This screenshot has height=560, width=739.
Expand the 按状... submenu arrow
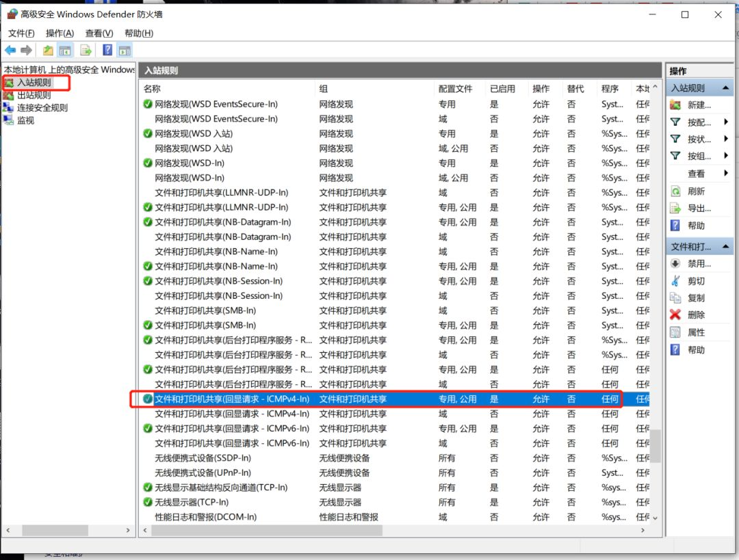(x=726, y=139)
